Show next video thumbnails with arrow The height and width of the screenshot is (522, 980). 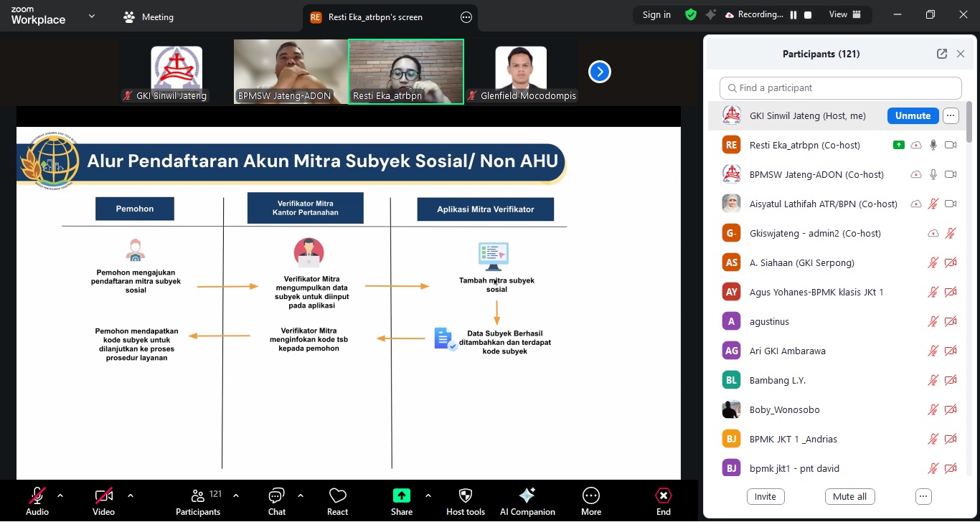click(x=600, y=72)
